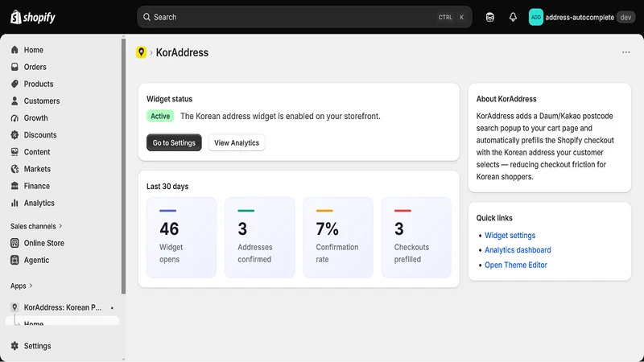This screenshot has width=644, height=362.
Task: Click the Widget status heading
Action: [169, 99]
